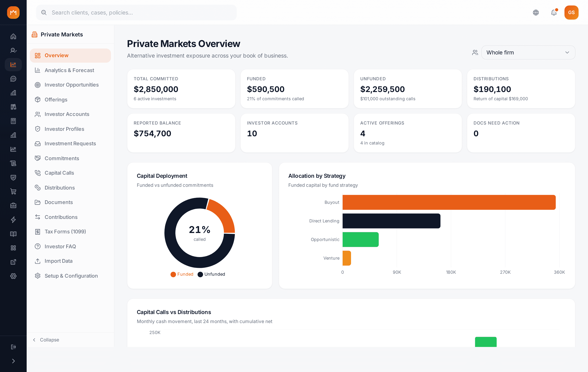The image size is (588, 372).
Task: Click the Direct Lending bar
Action: (391, 221)
